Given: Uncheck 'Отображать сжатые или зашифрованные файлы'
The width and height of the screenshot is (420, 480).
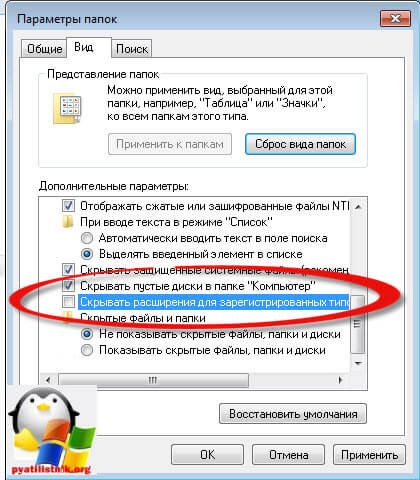Looking at the screenshot, I should pyautogui.click(x=68, y=206).
